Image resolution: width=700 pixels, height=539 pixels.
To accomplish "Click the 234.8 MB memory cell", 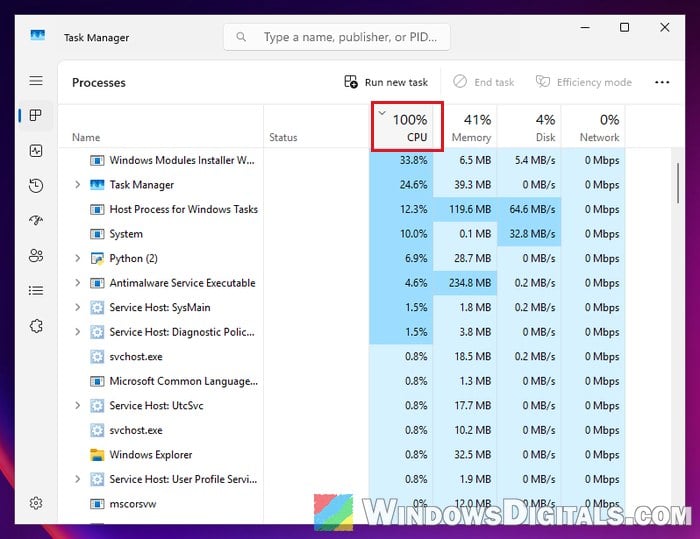I will coord(465,283).
